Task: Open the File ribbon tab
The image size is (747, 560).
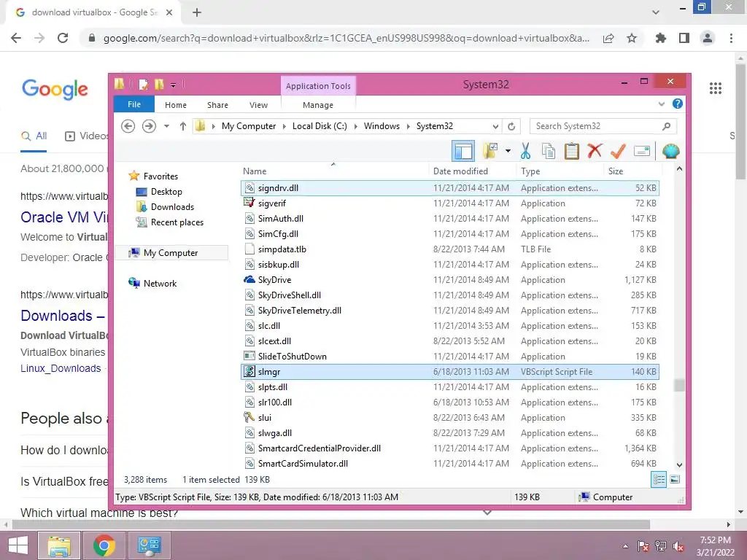Action: [134, 104]
